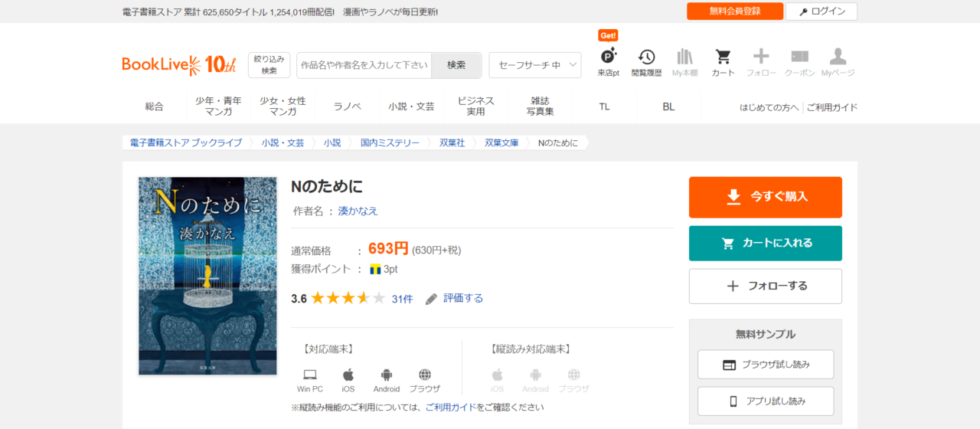Open the クーポン coupon icon
This screenshot has width=980, height=429.
coord(799,61)
